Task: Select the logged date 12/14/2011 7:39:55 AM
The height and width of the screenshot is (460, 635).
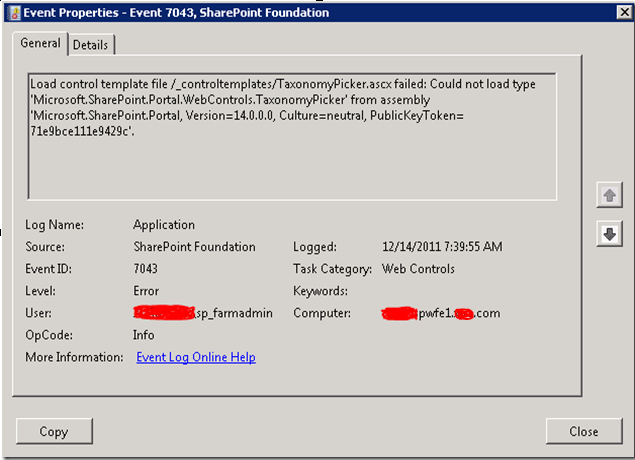Action: 442,247
